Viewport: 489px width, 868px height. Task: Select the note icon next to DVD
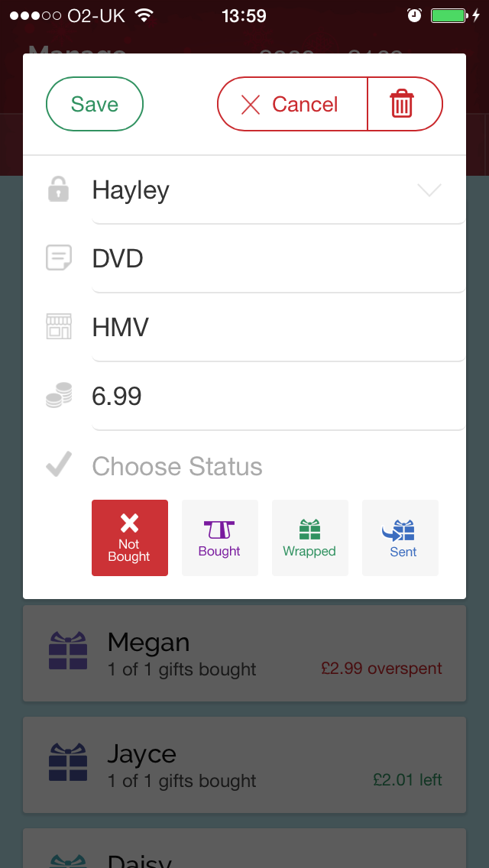coord(58,258)
